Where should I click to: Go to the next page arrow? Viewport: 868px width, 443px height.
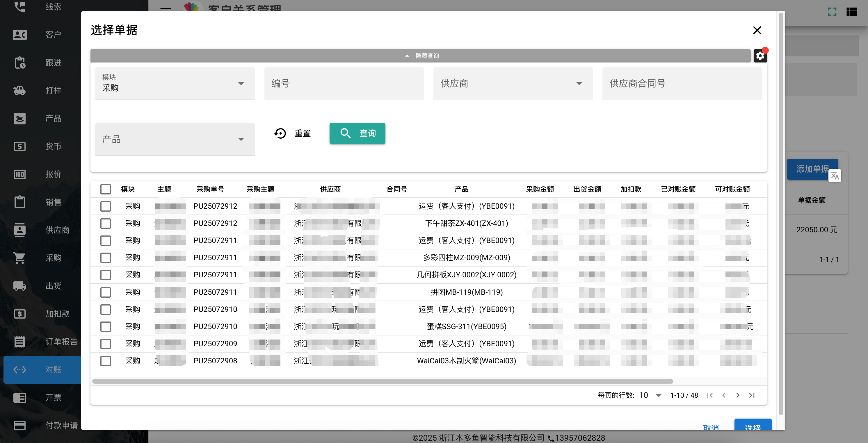738,395
